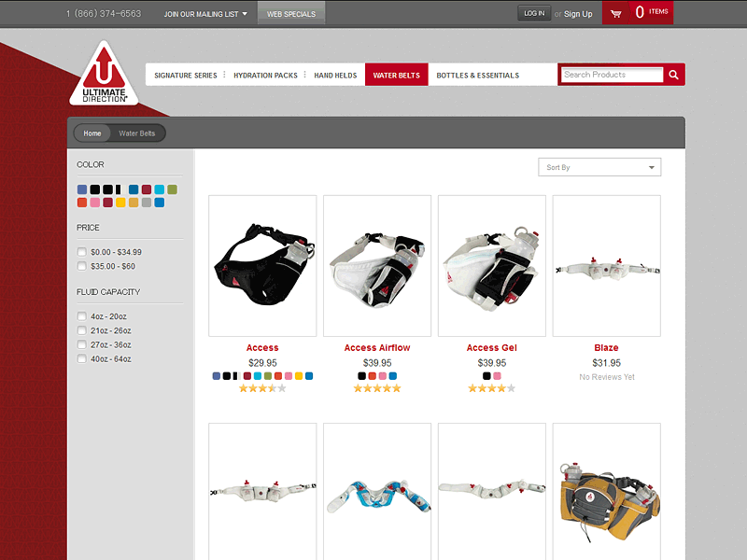Filter by orange-red sidebar color swatch
Viewport: 747px width, 560px height.
(82, 203)
